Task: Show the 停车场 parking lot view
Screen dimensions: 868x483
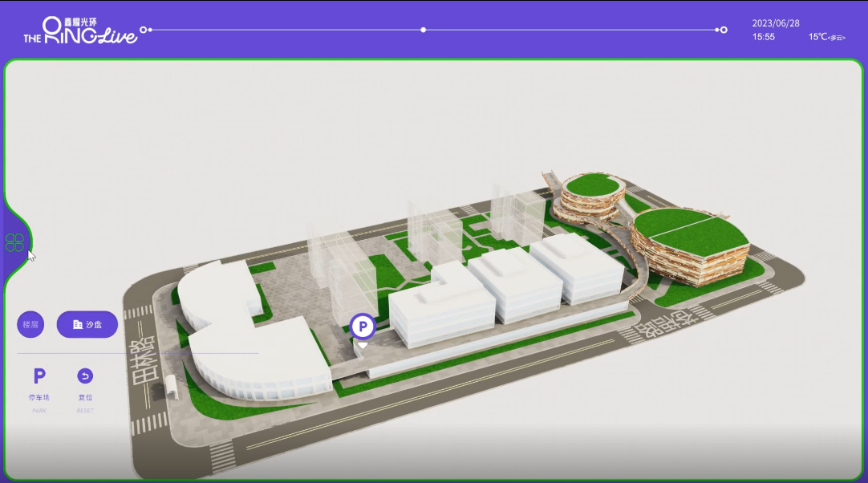Action: pos(39,383)
